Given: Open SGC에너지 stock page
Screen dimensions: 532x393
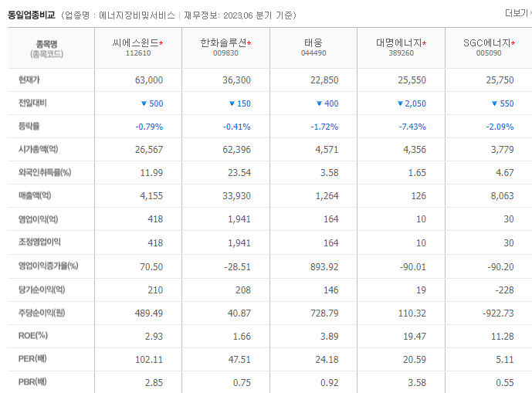Looking at the screenshot, I should [x=487, y=42].
